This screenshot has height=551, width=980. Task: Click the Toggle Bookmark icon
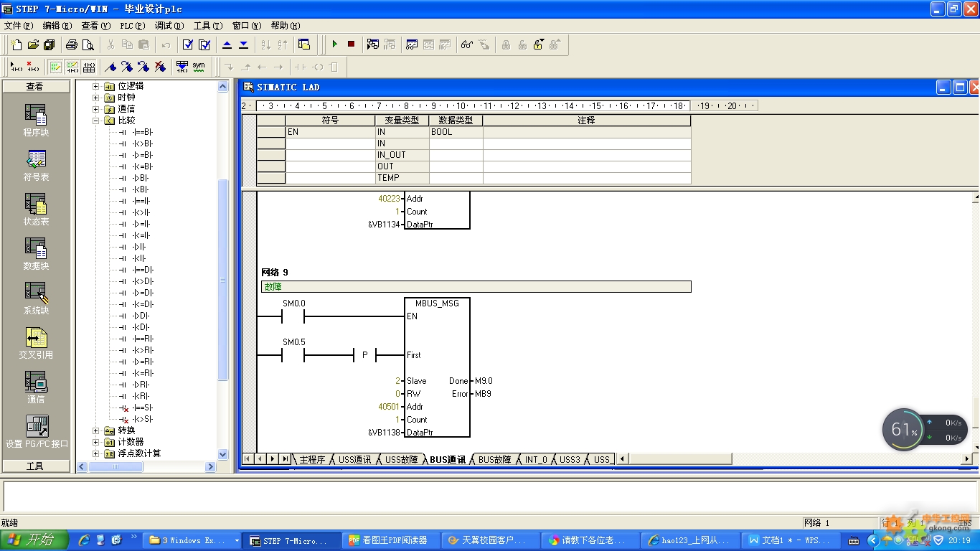(110, 67)
